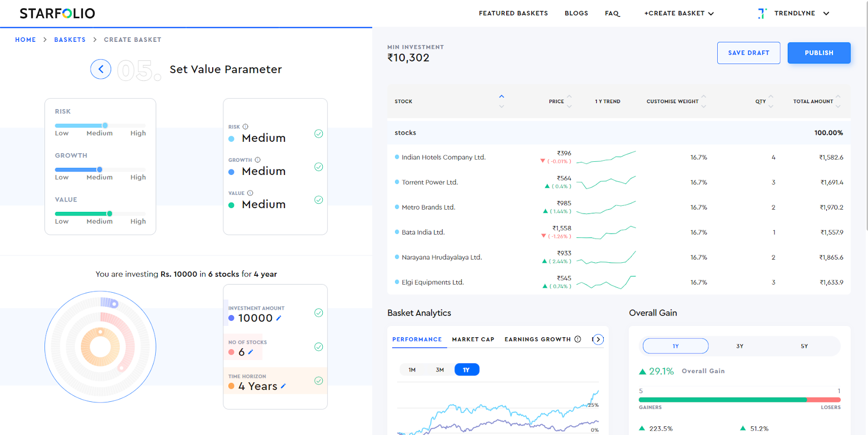
Task: Show Growth info tooltip icon
Action: 258,160
